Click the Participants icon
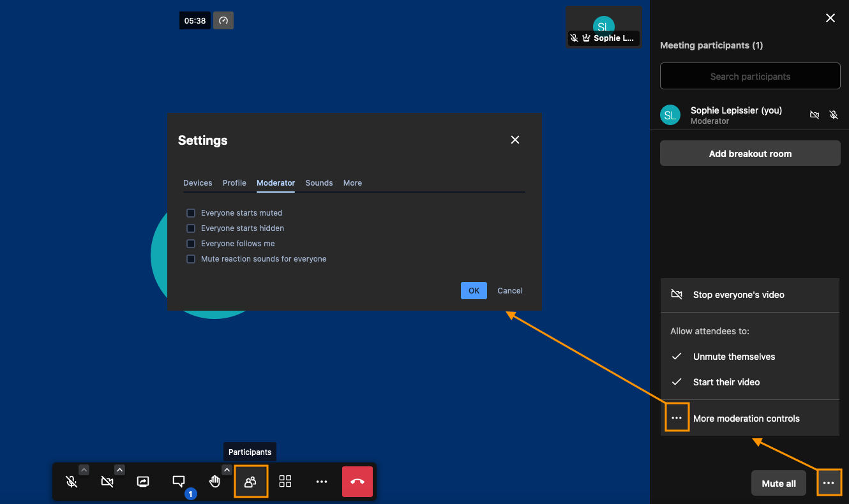The image size is (849, 504). [x=250, y=482]
